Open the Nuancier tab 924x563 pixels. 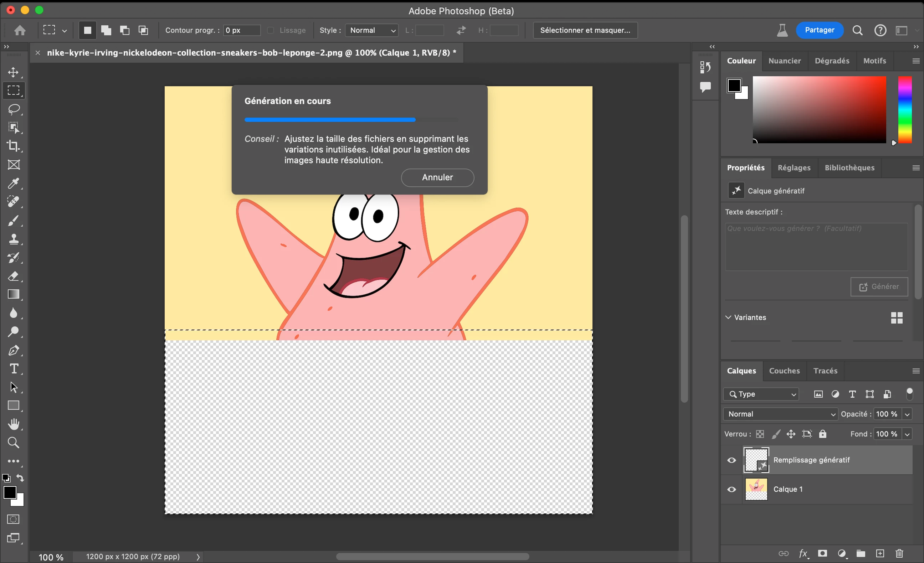(x=784, y=61)
